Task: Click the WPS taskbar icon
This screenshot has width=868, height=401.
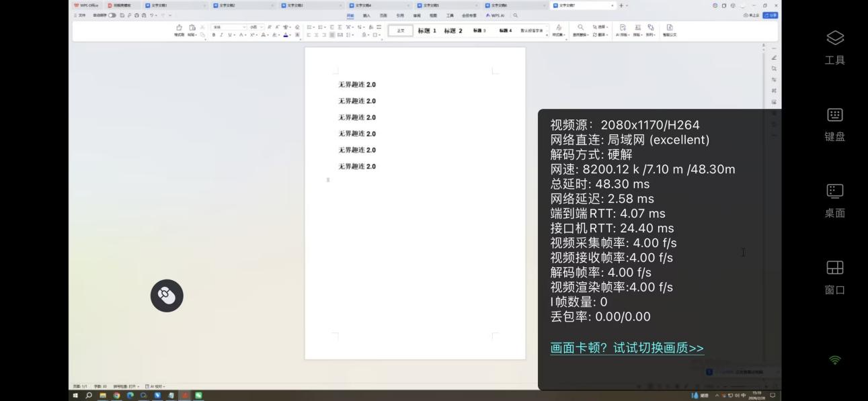Action: click(186, 396)
